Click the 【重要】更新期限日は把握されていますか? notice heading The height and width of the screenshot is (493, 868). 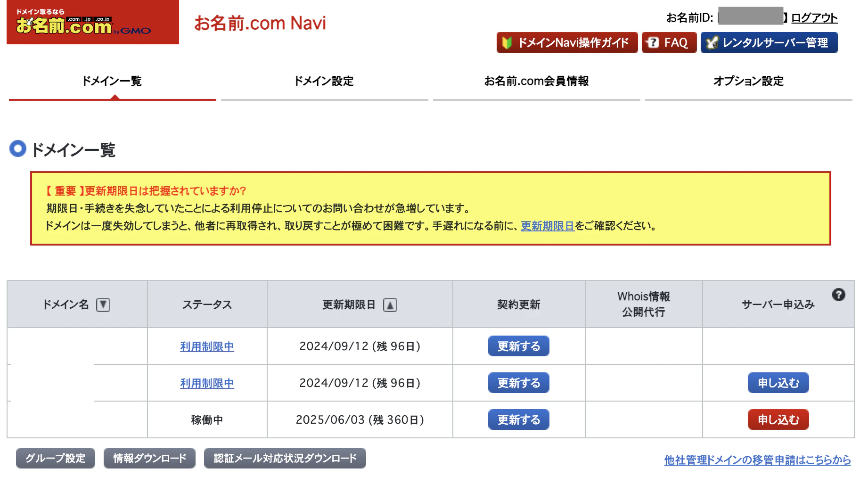point(146,191)
